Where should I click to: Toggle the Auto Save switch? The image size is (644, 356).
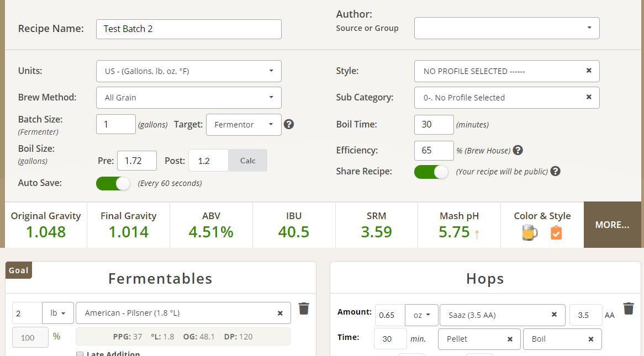point(113,183)
